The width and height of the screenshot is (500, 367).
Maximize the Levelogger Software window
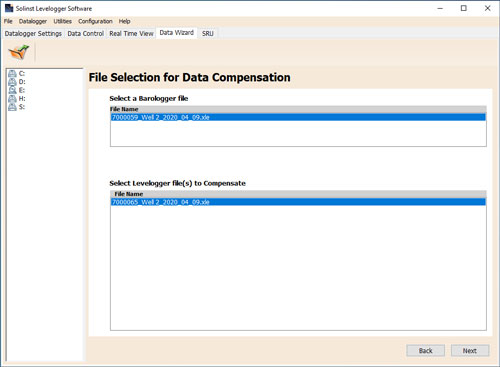(464, 8)
